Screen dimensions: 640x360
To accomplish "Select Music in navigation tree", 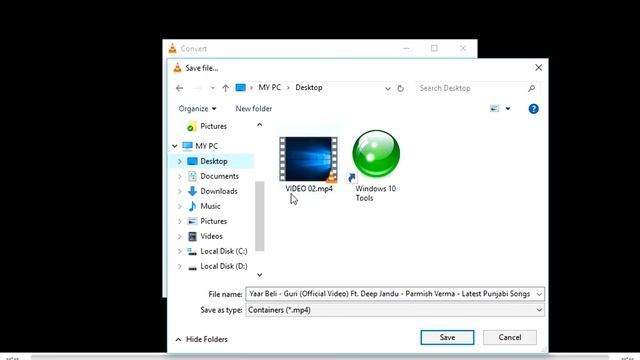I will click(204, 207).
